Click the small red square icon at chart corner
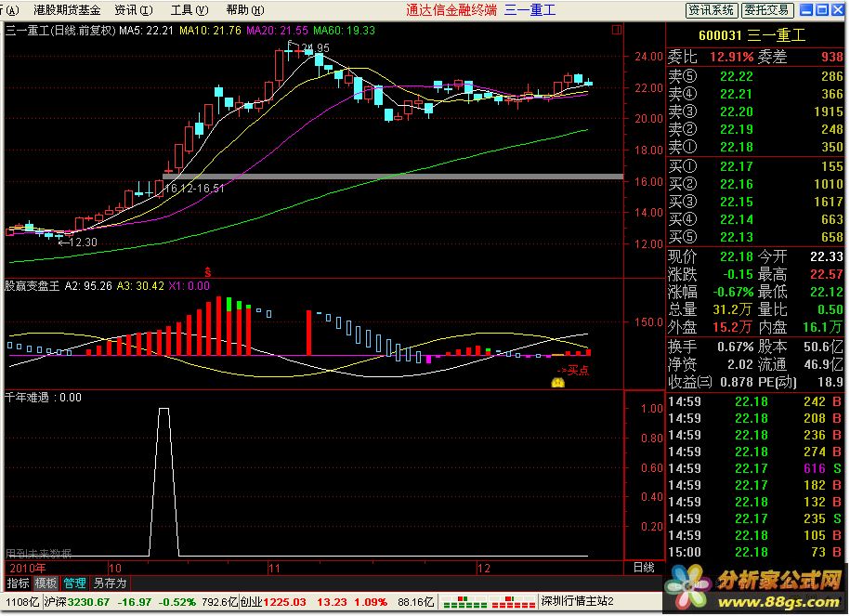Viewport: 850px width, 616px height. point(617,30)
